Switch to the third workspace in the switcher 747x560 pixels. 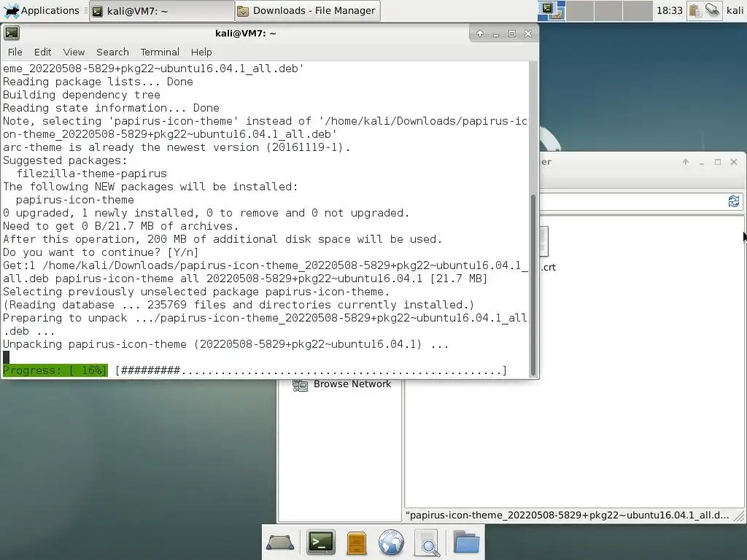pos(608,10)
